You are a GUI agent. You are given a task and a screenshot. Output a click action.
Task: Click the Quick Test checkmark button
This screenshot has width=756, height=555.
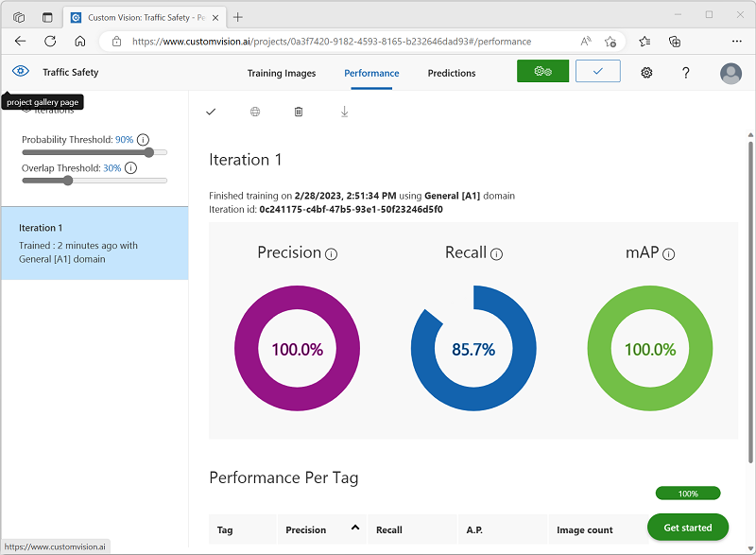coord(597,72)
